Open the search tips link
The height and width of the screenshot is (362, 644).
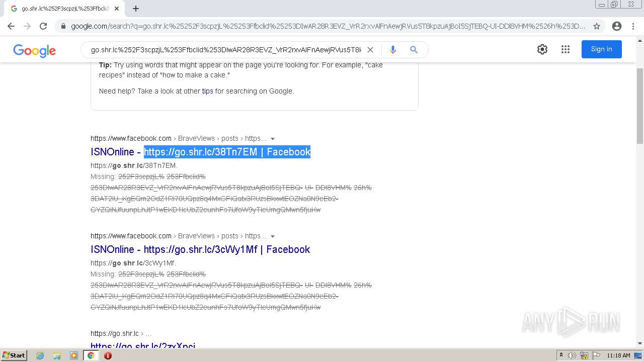click(x=208, y=91)
